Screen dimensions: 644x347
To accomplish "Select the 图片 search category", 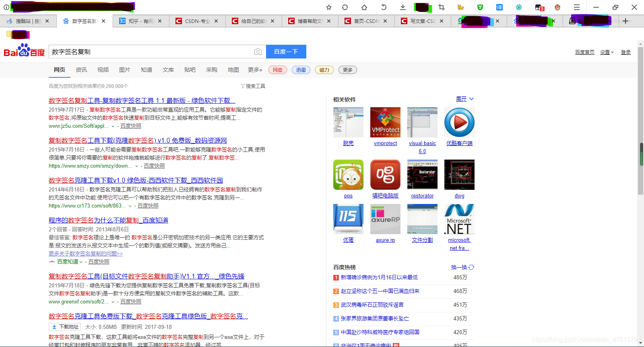I will click(125, 70).
